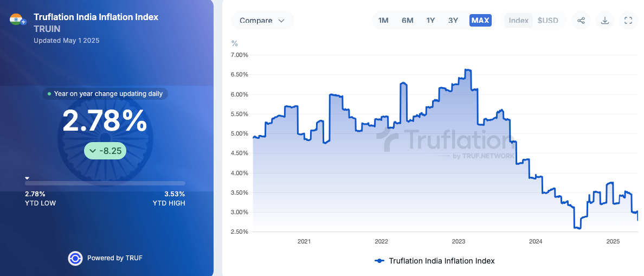
Task: Click the YTD range progress bar
Action: (x=105, y=183)
